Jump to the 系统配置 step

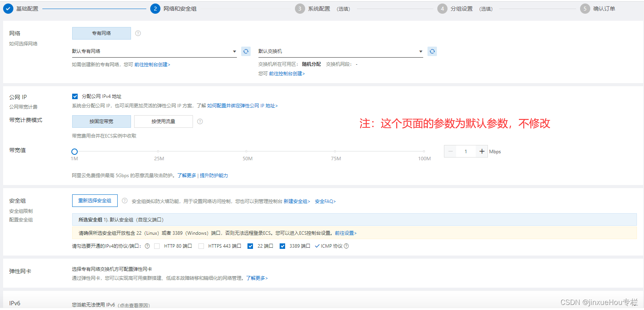point(319,9)
